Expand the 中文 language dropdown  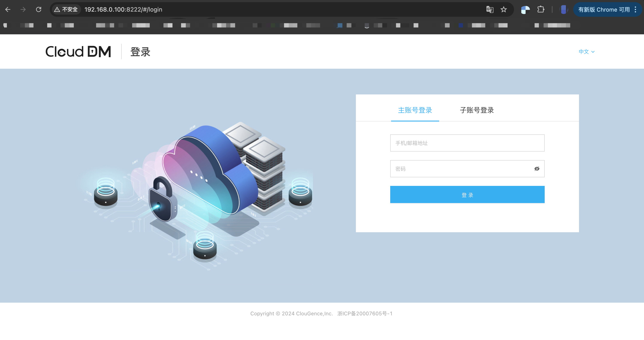click(x=584, y=52)
